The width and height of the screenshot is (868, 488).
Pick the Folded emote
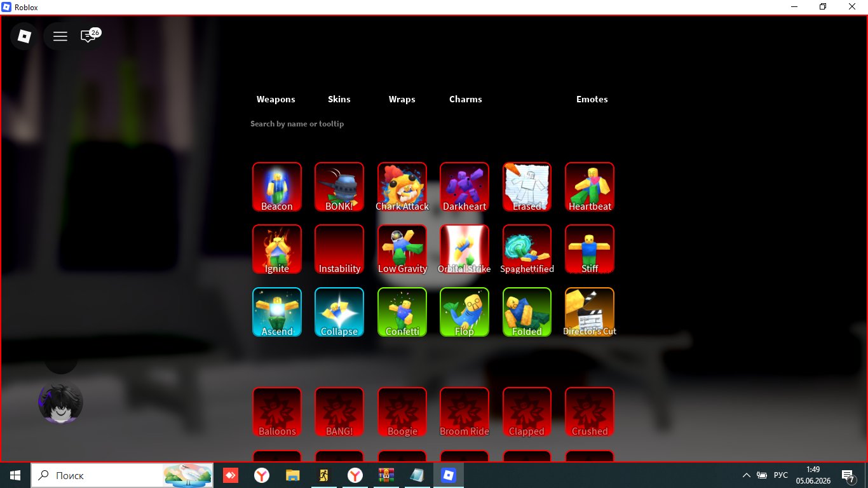[527, 312]
